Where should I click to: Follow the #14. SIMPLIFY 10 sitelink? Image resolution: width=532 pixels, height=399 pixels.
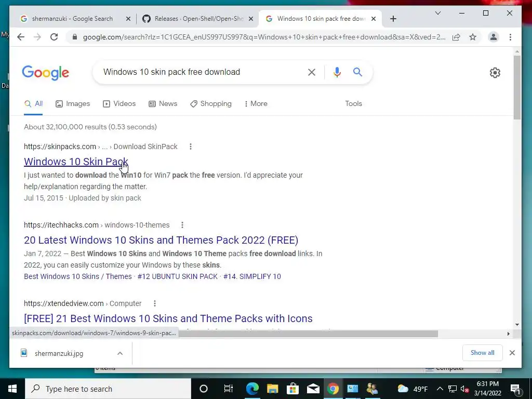pyautogui.click(x=252, y=276)
